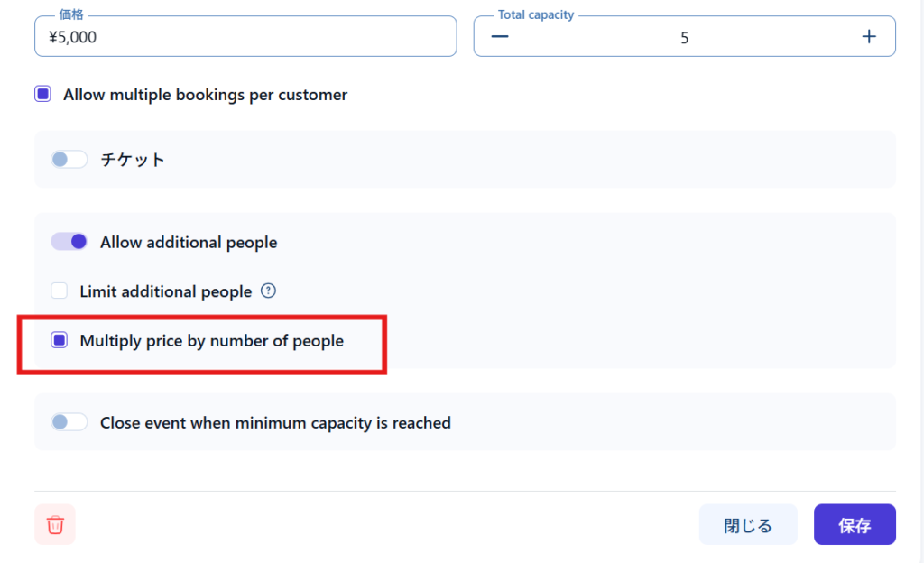924x563 pixels.
Task: Decrease total capacity with the minus button
Action: [500, 36]
